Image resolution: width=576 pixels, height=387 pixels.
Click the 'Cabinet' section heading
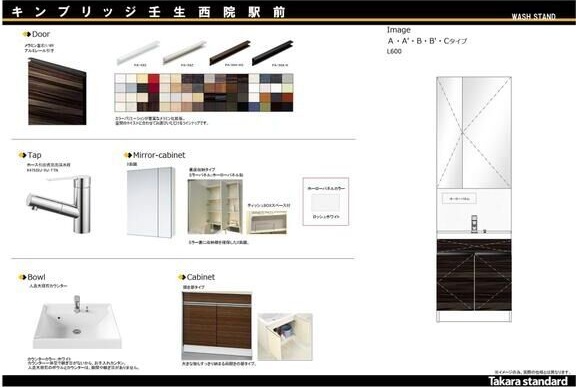[201, 277]
